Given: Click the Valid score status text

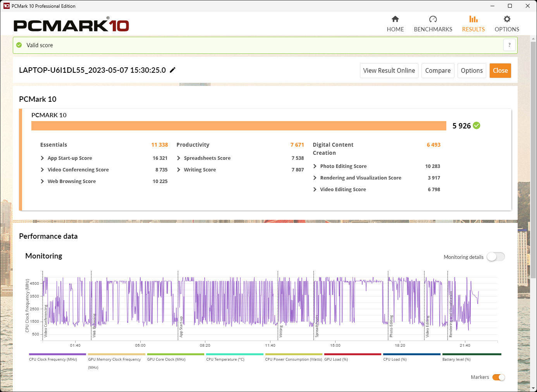Looking at the screenshot, I should [x=40, y=45].
